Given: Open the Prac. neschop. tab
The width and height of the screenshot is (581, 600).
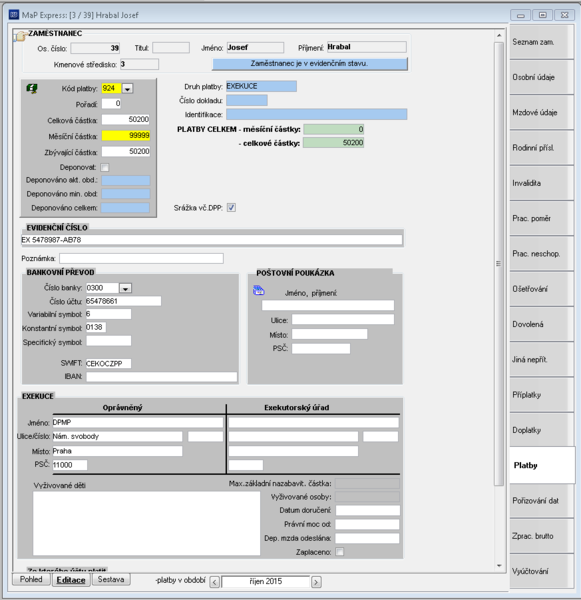Looking at the screenshot, I should [x=542, y=254].
